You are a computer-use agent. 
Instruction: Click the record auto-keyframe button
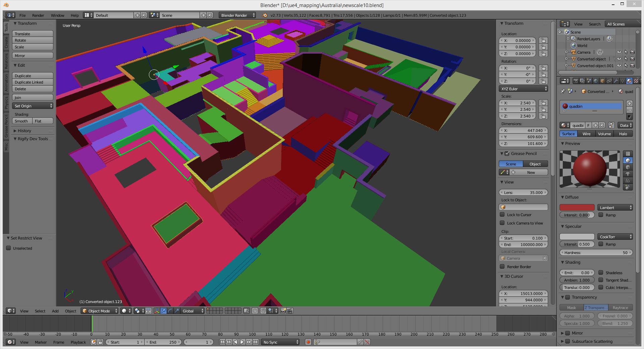click(308, 342)
